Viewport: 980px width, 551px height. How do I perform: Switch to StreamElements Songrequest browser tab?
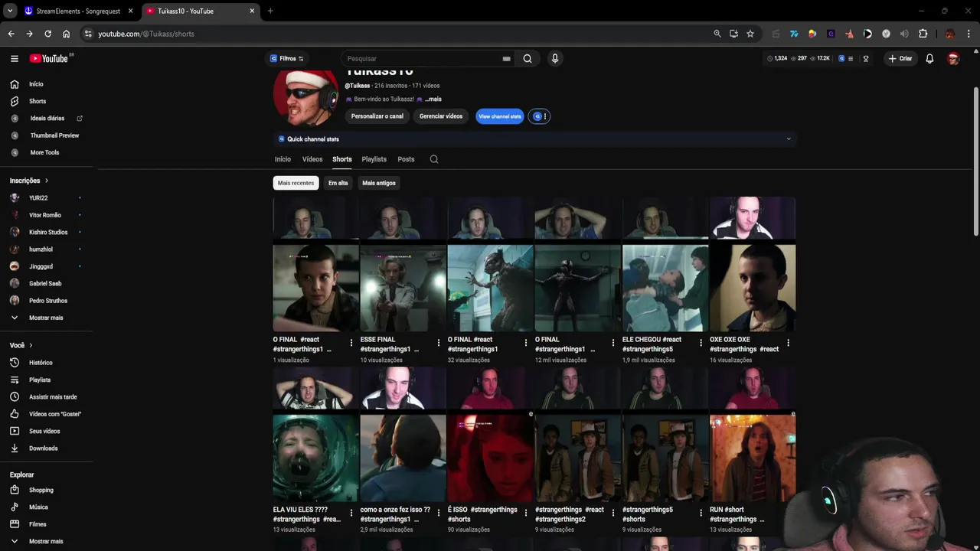tap(80, 11)
